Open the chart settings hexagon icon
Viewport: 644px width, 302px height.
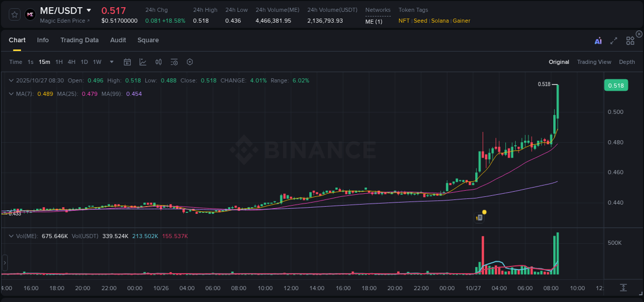click(190, 62)
